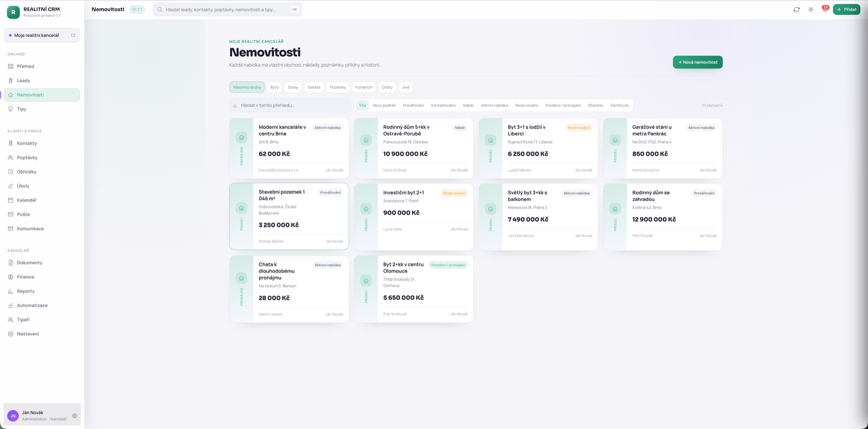
Task: Filter property type by Byty
Action: [274, 87]
